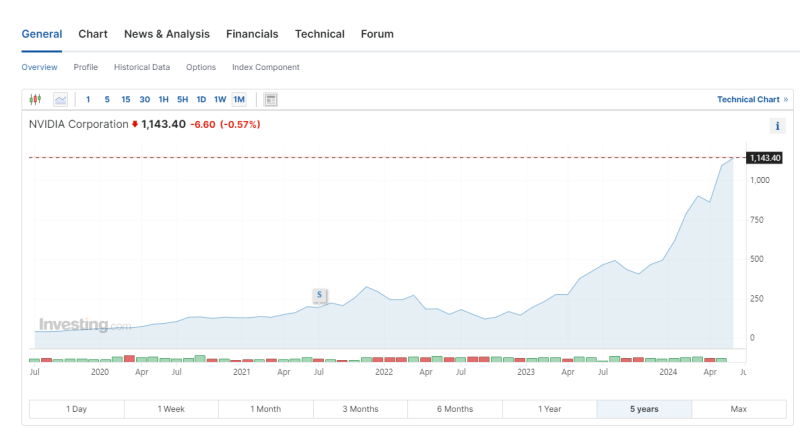The image size is (800, 432).
Task: Select the 1 Week range
Action: coord(171,409)
